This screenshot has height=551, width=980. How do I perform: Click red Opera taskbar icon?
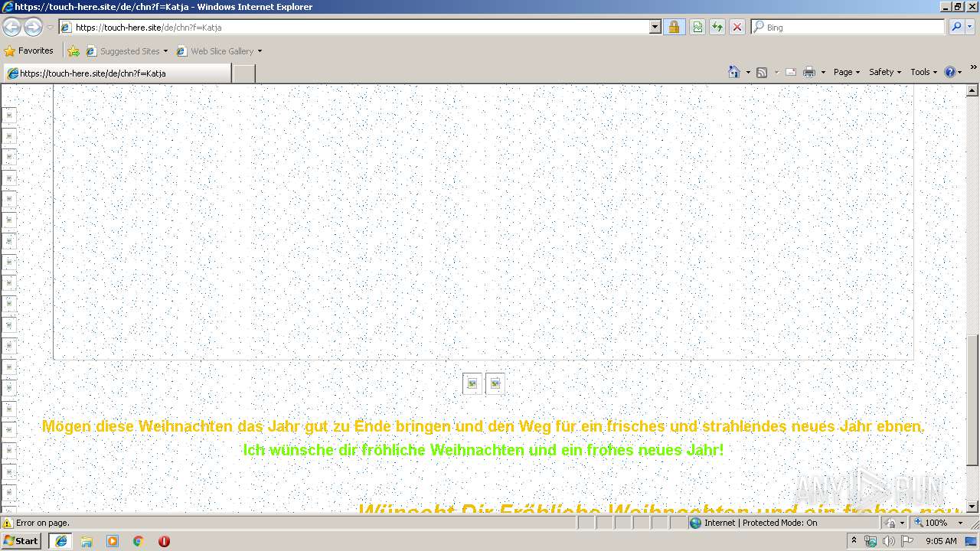pos(164,541)
